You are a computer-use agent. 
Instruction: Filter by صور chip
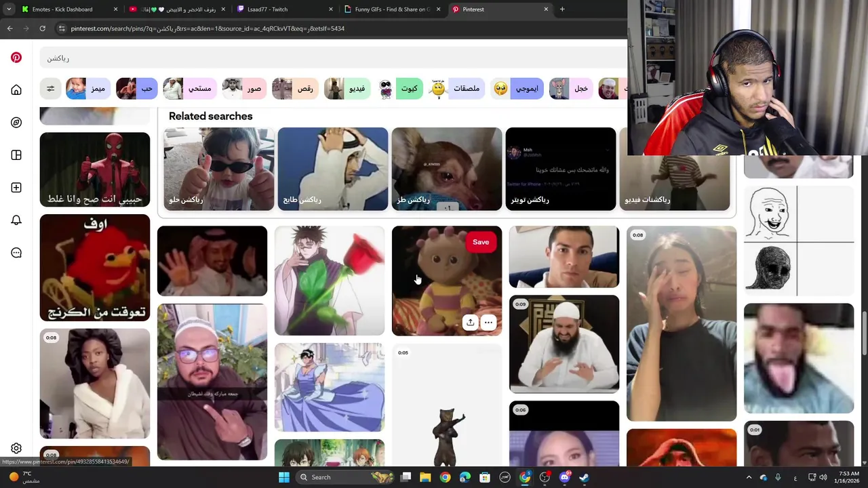coord(244,89)
